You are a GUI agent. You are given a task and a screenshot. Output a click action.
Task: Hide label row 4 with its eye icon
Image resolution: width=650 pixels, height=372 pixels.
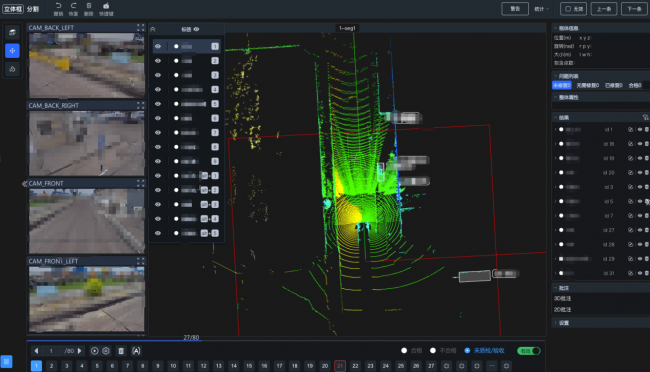[x=158, y=90]
